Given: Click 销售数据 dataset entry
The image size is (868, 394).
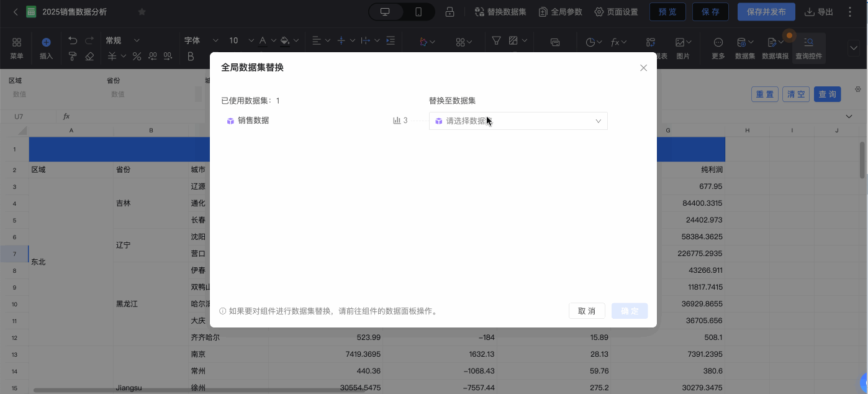Looking at the screenshot, I should click(248, 121).
